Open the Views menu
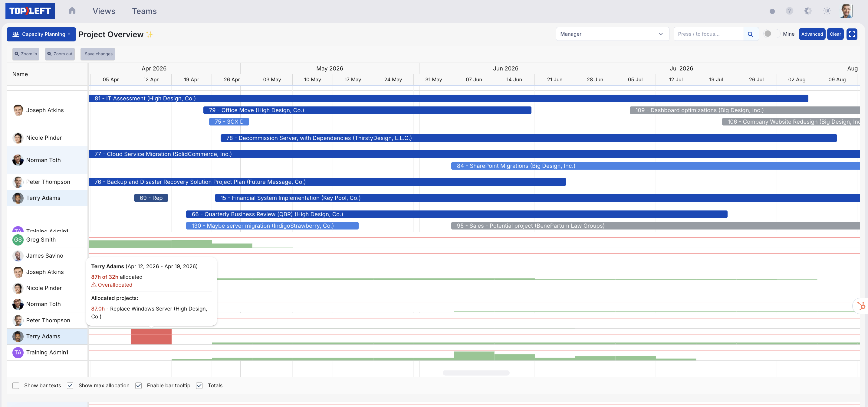Image resolution: width=868 pixels, height=407 pixels. [104, 11]
